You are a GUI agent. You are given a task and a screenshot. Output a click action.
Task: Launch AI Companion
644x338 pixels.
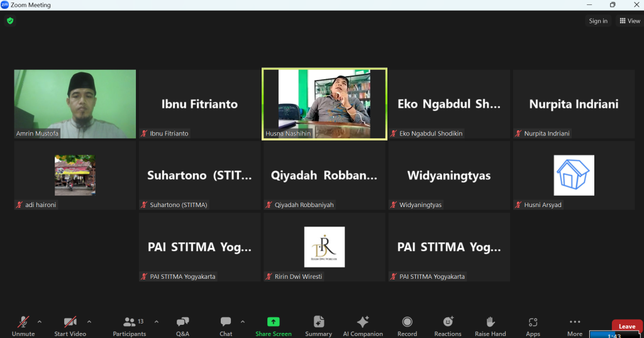click(363, 325)
